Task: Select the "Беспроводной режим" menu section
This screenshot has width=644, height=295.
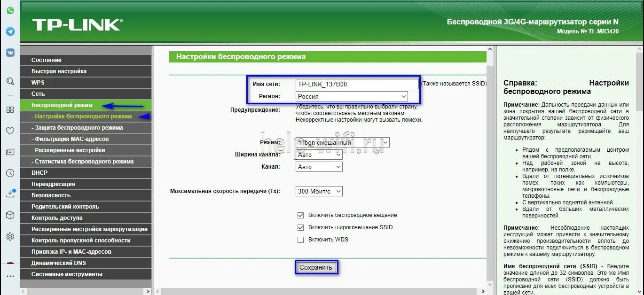Action: click(86, 105)
